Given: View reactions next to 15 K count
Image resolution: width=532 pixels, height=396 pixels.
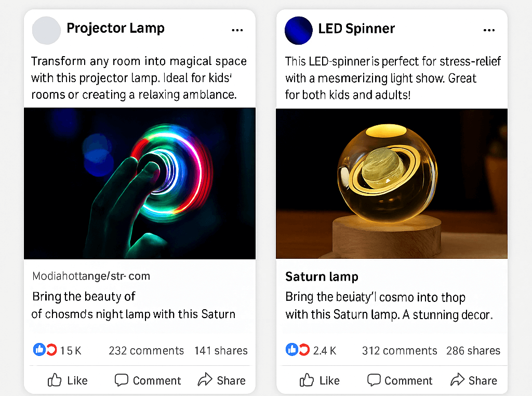Looking at the screenshot, I should coord(45,350).
